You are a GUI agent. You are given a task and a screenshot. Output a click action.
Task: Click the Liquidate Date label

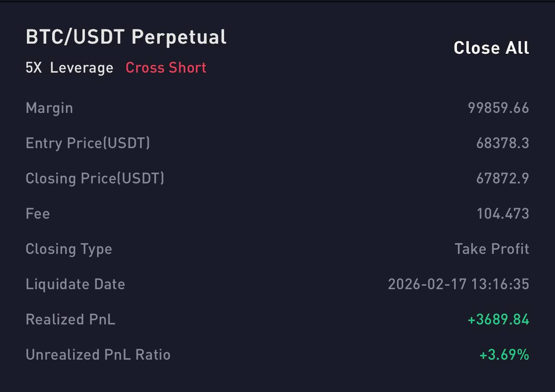click(75, 284)
